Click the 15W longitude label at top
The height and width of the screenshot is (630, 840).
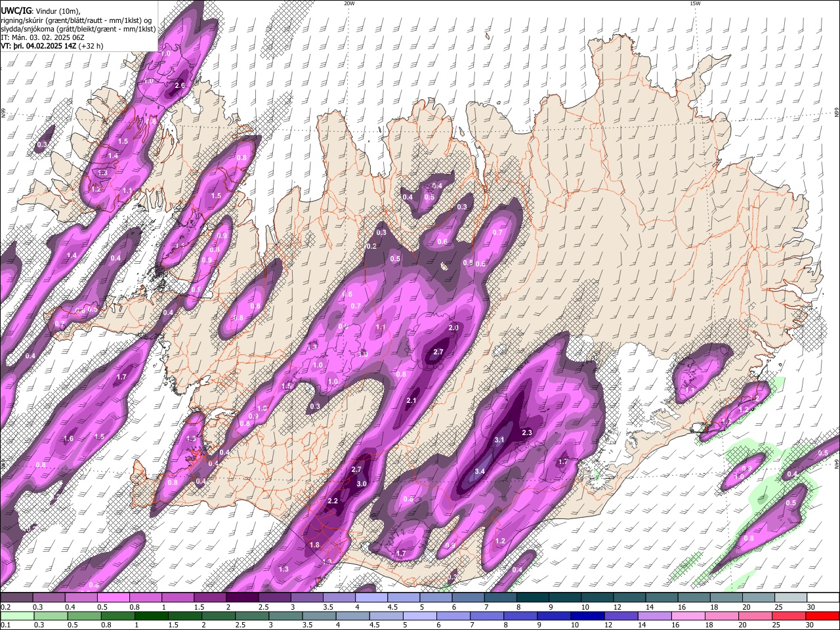pos(695,3)
